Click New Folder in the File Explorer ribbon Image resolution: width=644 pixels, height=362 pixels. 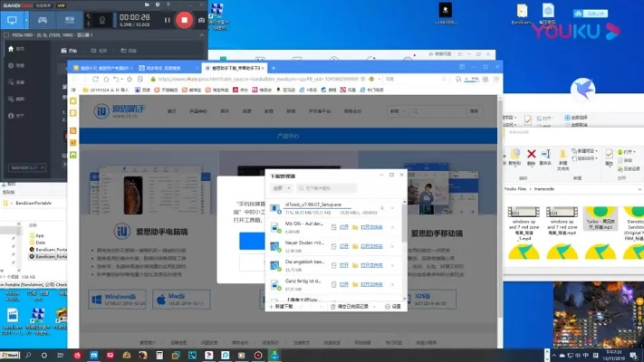[x=562, y=159]
